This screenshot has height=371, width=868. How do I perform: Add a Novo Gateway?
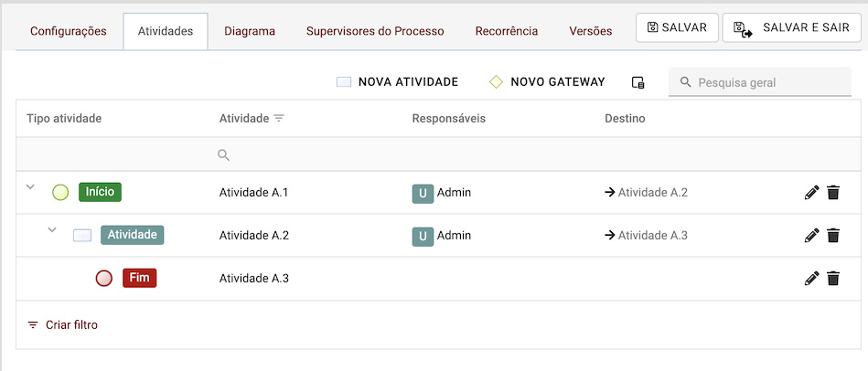547,82
